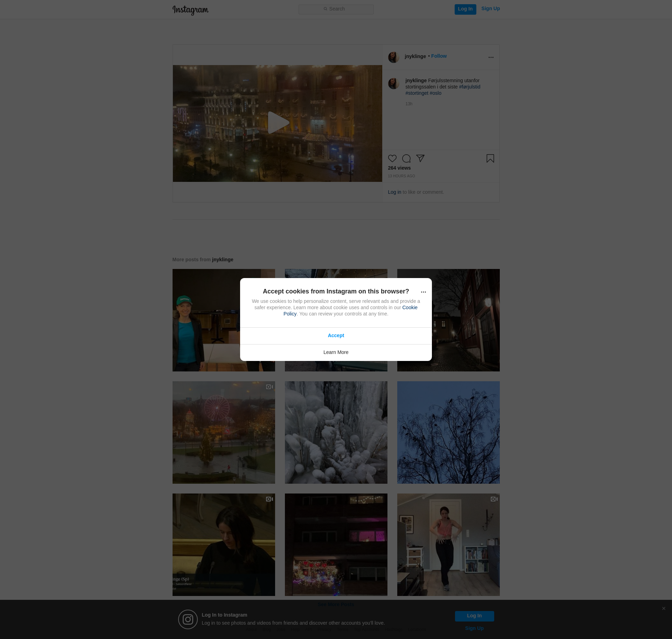
Task: Open the #oslo hashtag
Action: (x=435, y=93)
